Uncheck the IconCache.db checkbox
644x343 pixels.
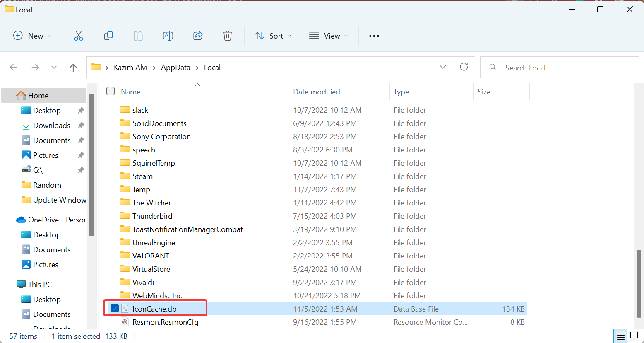coord(115,308)
